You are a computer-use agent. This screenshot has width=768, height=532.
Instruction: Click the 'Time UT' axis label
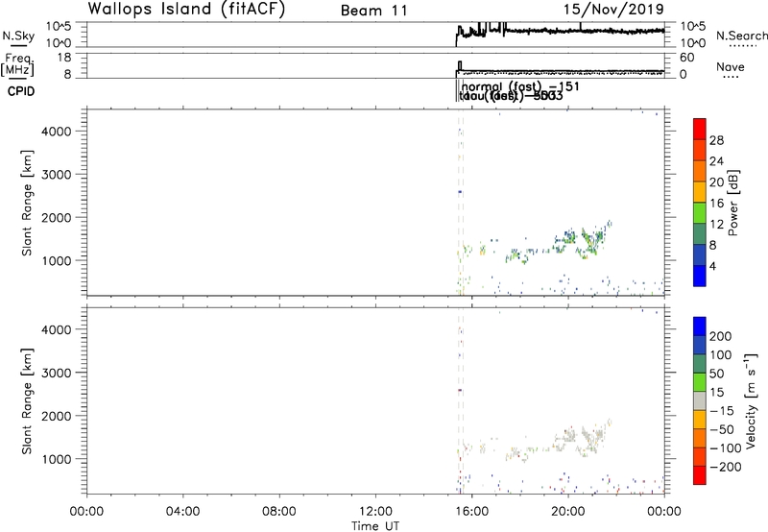pos(374,526)
